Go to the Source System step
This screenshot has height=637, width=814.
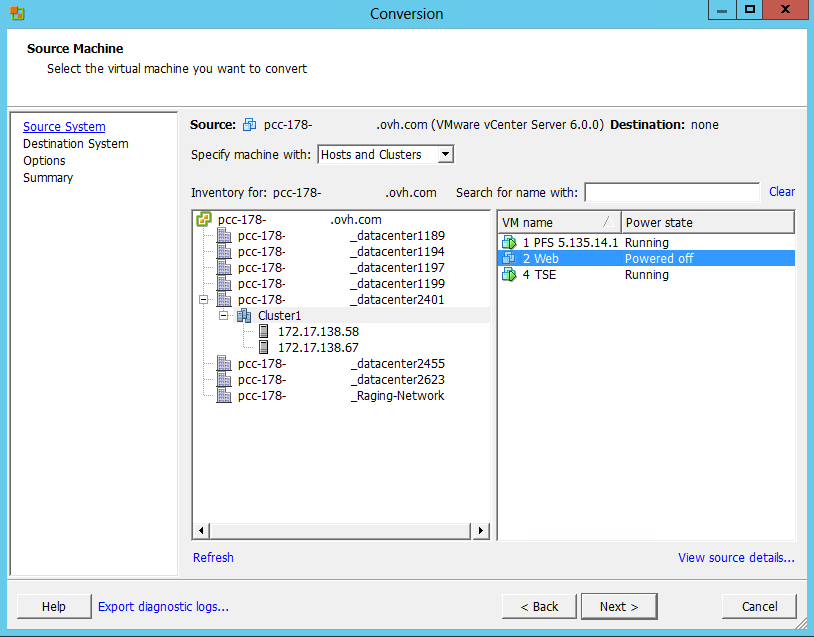[64, 127]
